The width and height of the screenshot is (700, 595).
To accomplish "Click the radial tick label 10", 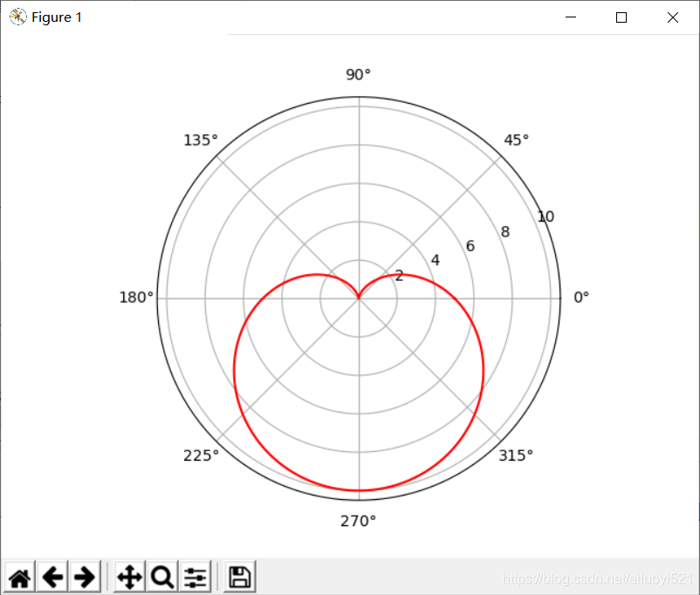I will tap(546, 216).
